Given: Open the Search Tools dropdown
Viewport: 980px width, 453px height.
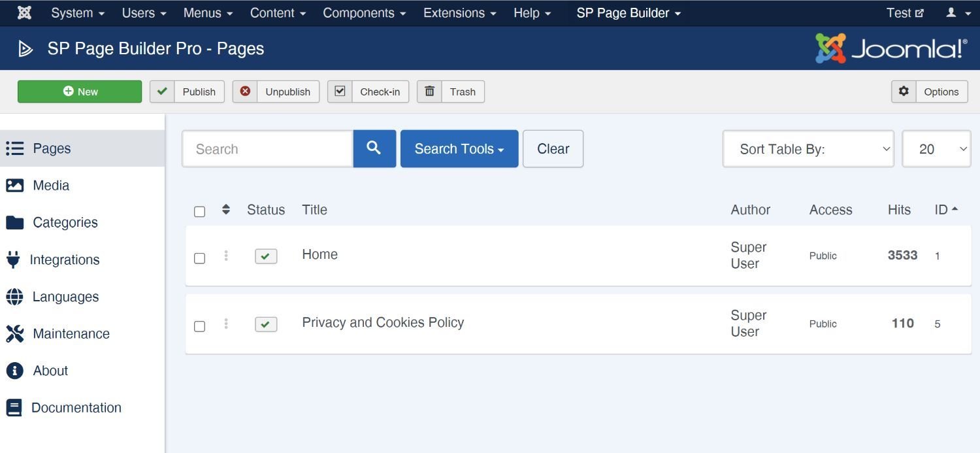Looking at the screenshot, I should (459, 148).
